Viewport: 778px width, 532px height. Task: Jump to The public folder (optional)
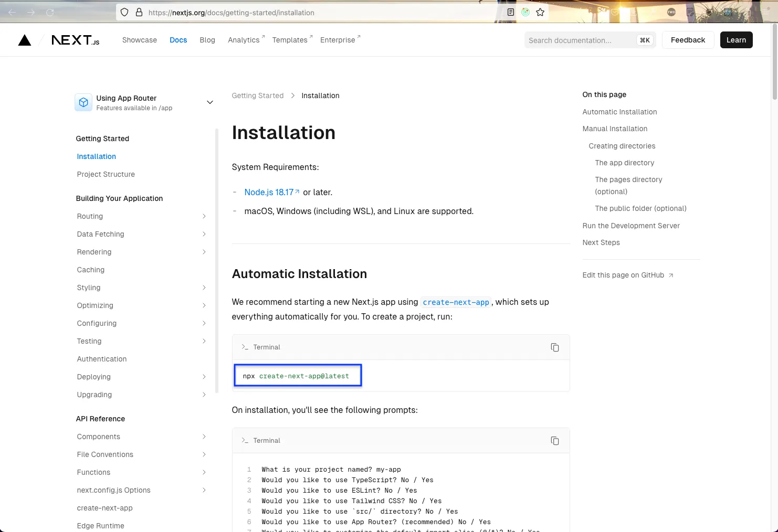(x=640, y=208)
